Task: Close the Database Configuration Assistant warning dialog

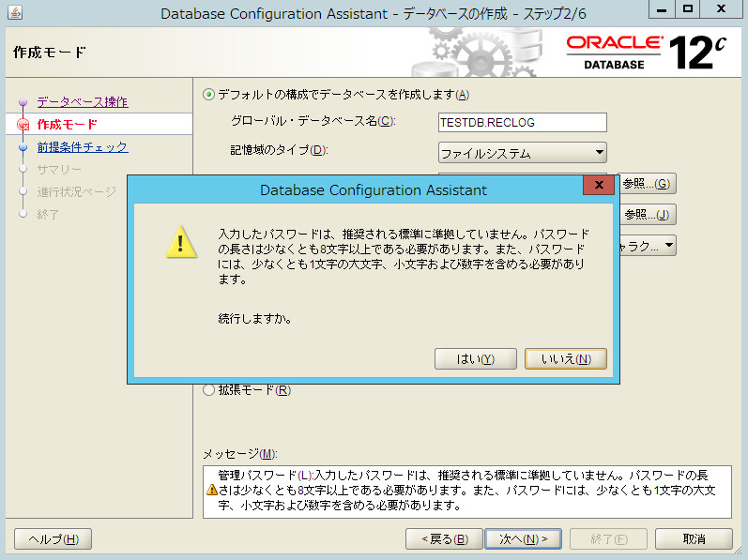Action: [599, 185]
